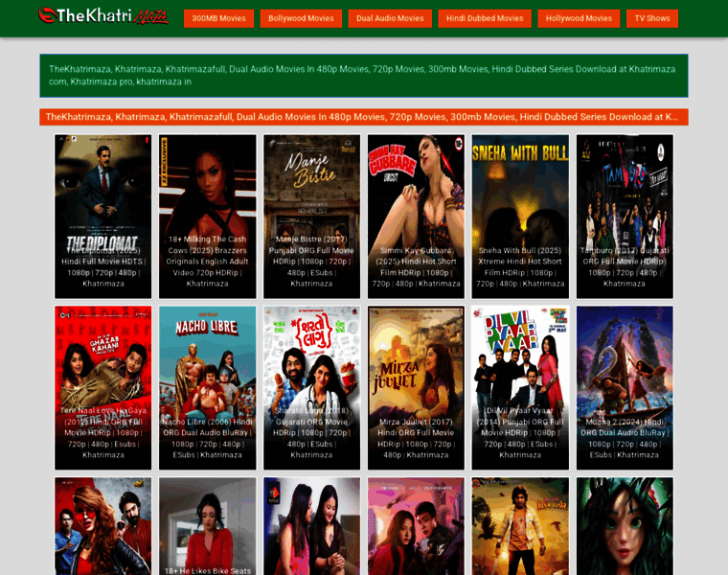
Task: Select Hindi Dubbed Movies in navigation
Action: [x=485, y=18]
